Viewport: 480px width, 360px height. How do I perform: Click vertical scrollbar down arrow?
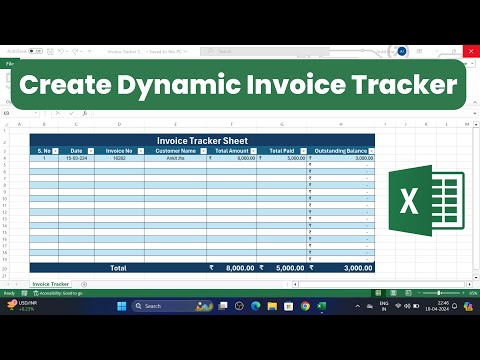[476, 277]
